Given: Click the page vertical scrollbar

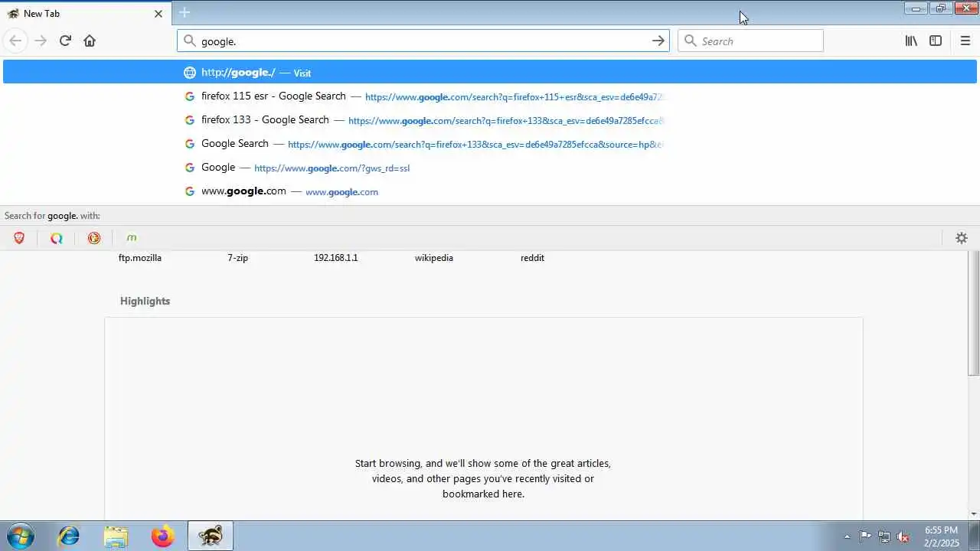Looking at the screenshot, I should click(974, 314).
